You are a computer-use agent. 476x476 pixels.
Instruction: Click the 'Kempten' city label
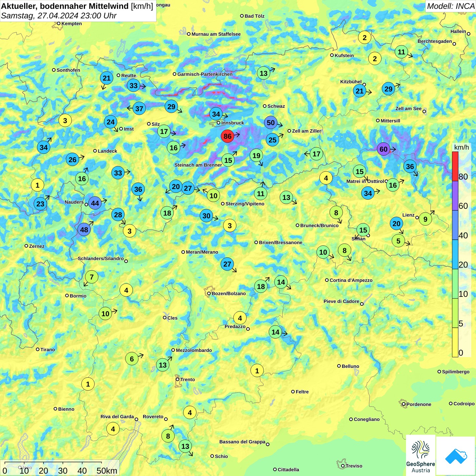(72, 23)
